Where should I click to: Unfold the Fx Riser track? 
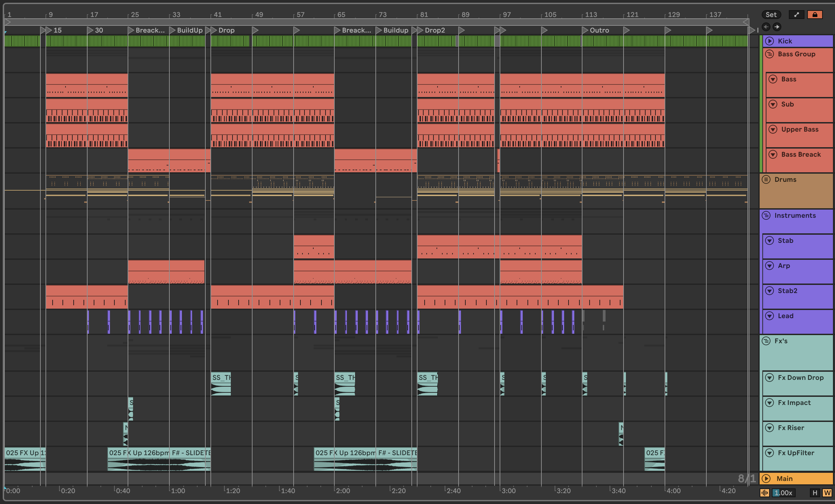[x=769, y=428]
